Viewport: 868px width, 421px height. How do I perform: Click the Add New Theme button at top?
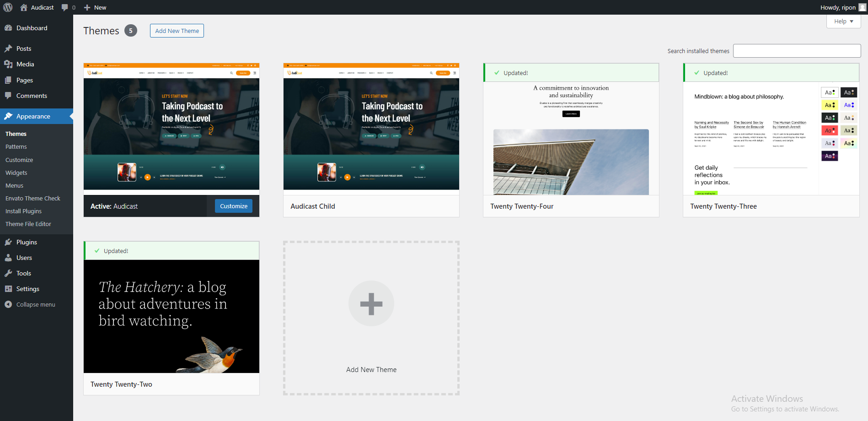pyautogui.click(x=177, y=31)
